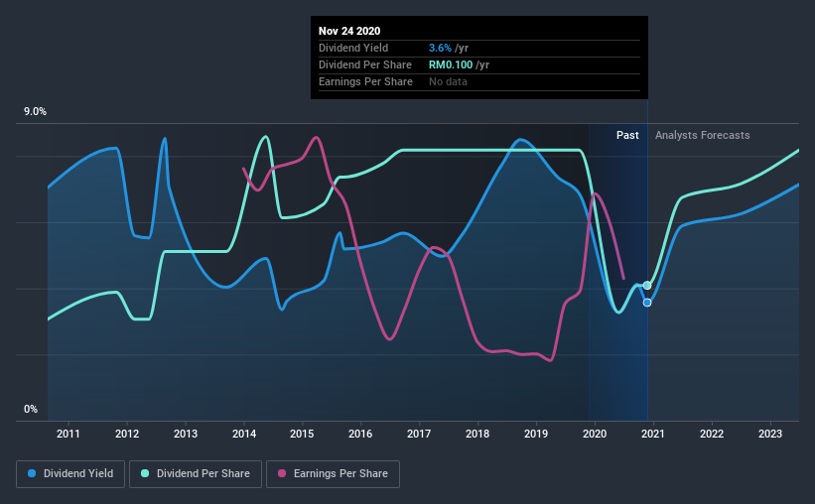This screenshot has width=815, height=504.
Task: Click the 2019 x-axis year label
Action: (x=536, y=434)
